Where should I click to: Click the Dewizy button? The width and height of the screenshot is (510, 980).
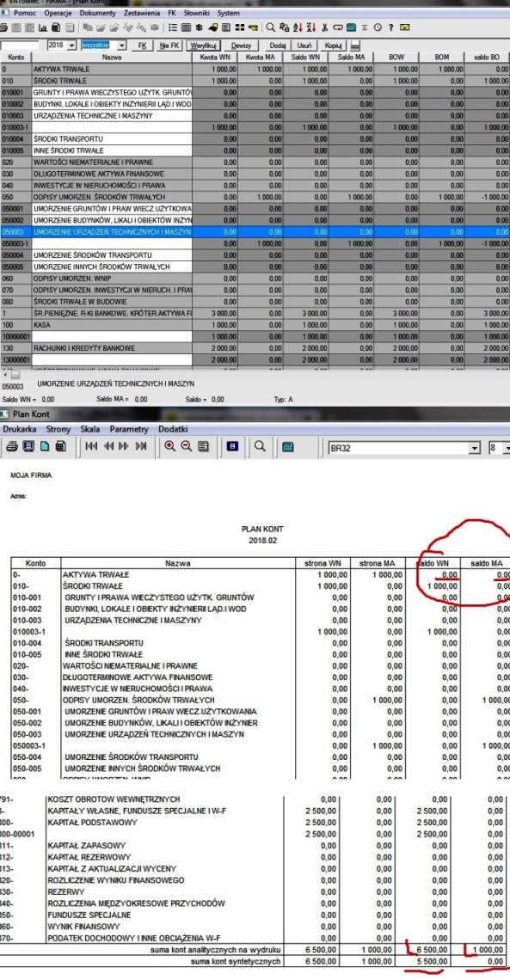(x=242, y=46)
